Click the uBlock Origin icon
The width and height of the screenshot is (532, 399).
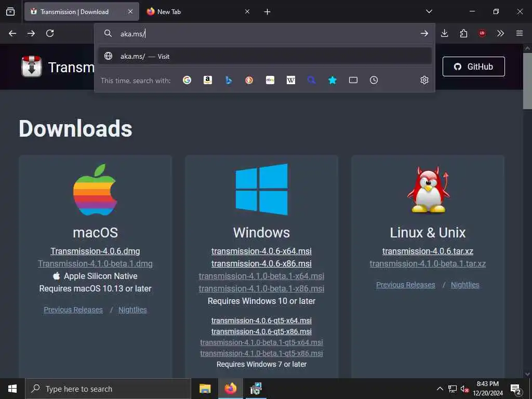point(482,33)
